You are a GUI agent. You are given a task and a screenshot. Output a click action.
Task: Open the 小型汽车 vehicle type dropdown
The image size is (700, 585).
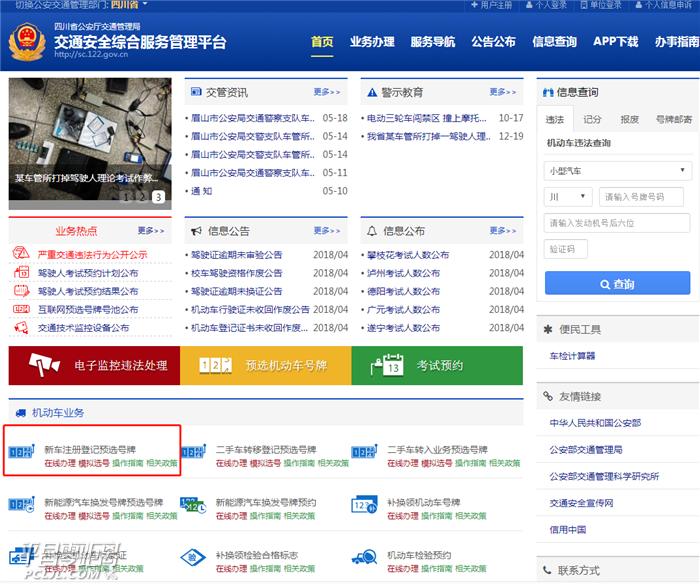click(x=617, y=171)
